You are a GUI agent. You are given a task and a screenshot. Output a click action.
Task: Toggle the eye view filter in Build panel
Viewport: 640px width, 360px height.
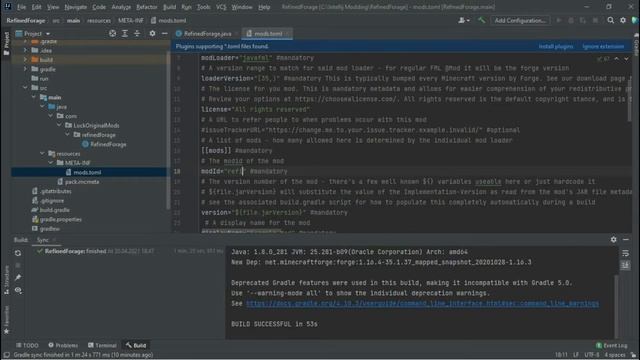point(18,290)
